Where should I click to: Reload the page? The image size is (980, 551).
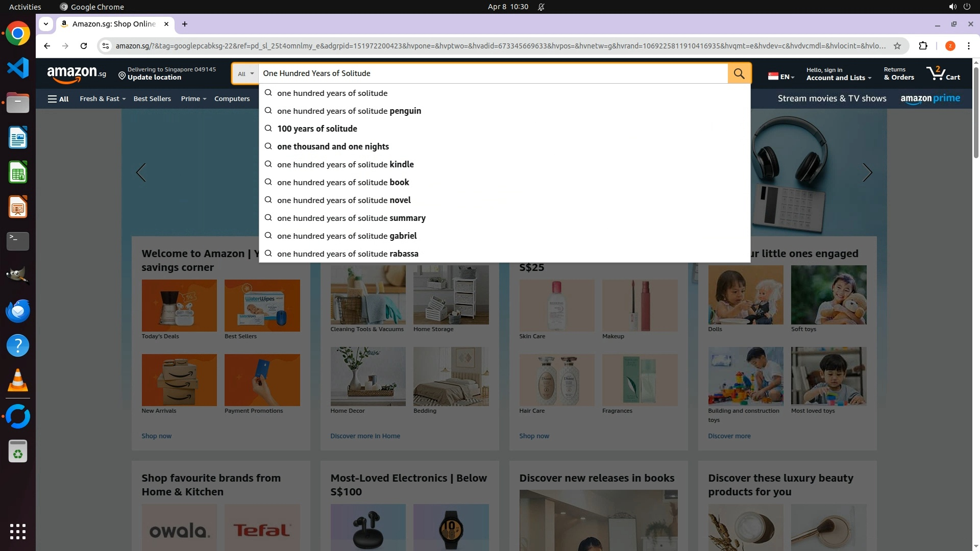84,46
